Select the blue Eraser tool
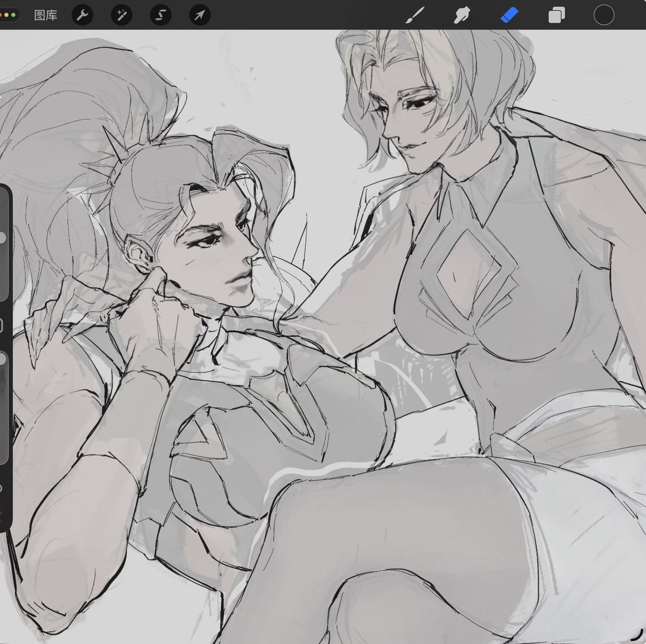This screenshot has height=644, width=646. click(509, 15)
